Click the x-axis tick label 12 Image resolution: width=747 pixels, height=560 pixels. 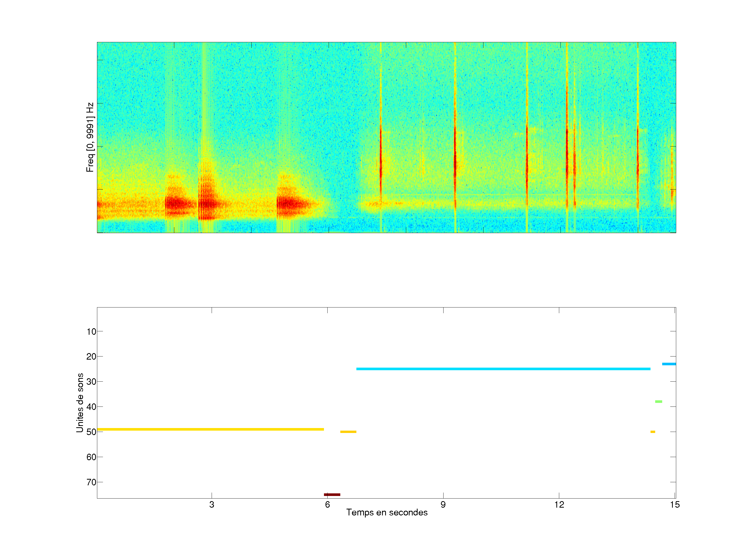click(x=559, y=505)
